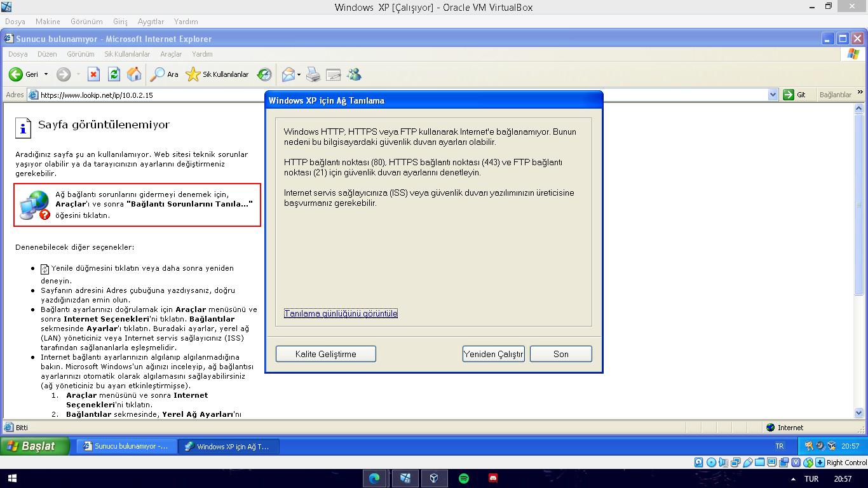The width and height of the screenshot is (868, 488).
Task: Click the VirtualBox mouse integration status icon
Action: (x=808, y=463)
